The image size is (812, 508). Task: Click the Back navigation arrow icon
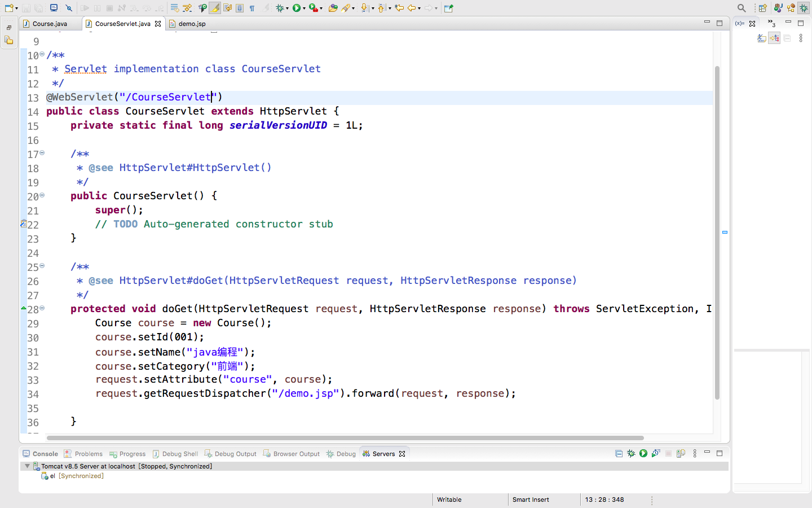click(412, 8)
